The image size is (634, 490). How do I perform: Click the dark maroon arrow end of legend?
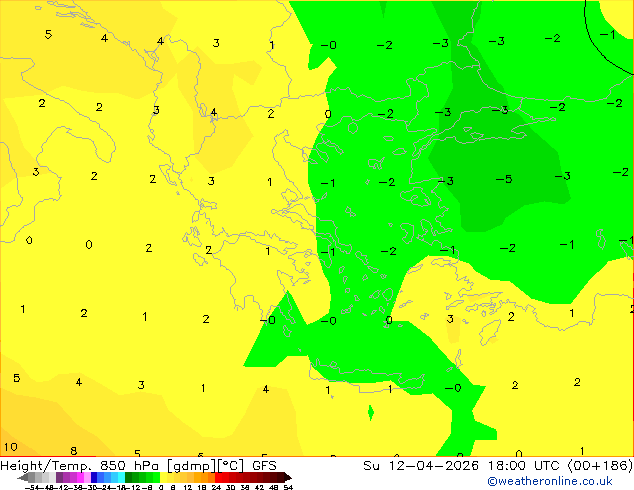[x=288, y=477]
